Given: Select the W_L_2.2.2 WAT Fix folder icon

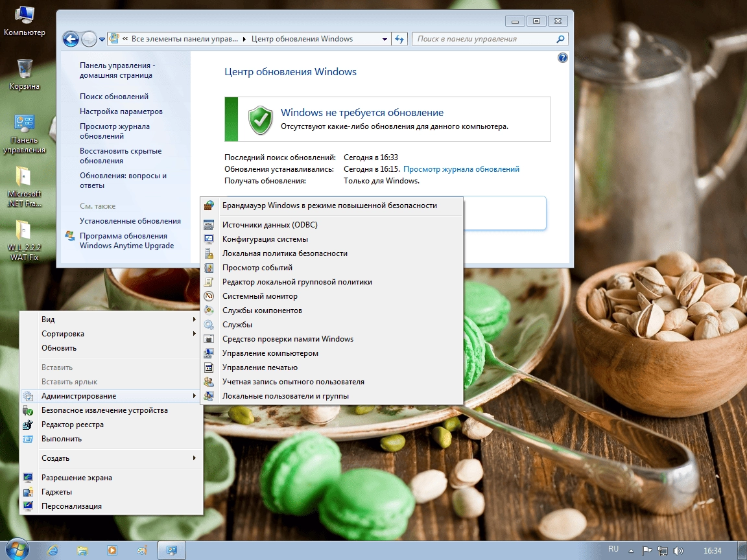Looking at the screenshot, I should pyautogui.click(x=24, y=240).
